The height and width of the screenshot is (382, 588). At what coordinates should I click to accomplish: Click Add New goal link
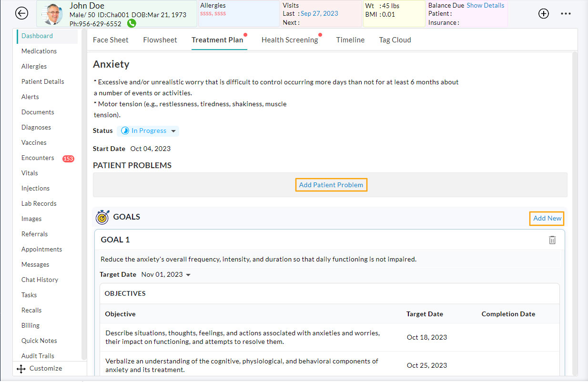(x=547, y=218)
